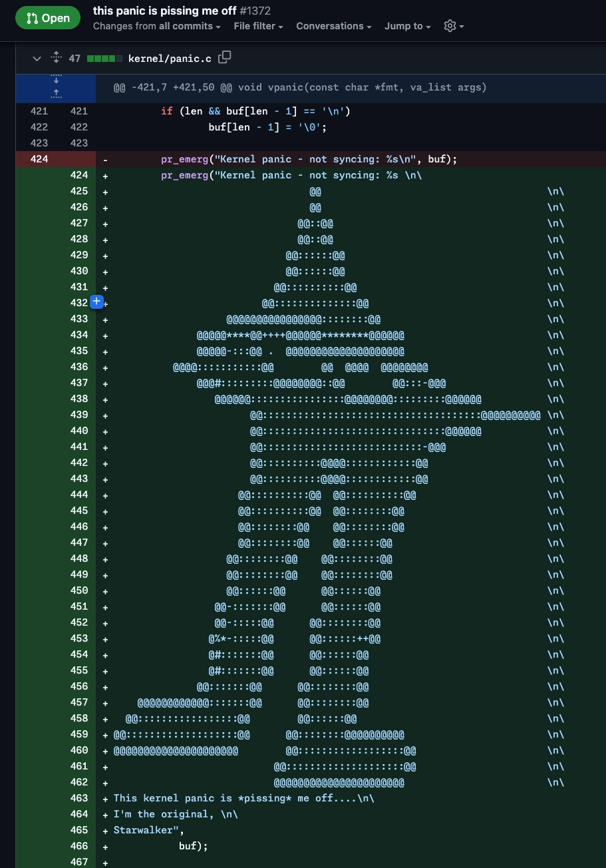Click the PR number #1372

coord(255,11)
